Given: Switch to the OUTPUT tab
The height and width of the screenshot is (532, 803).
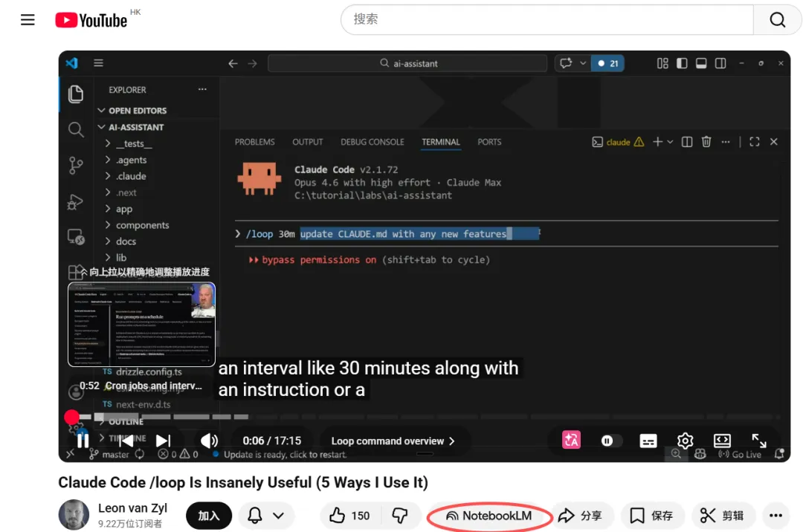Looking at the screenshot, I should (307, 142).
